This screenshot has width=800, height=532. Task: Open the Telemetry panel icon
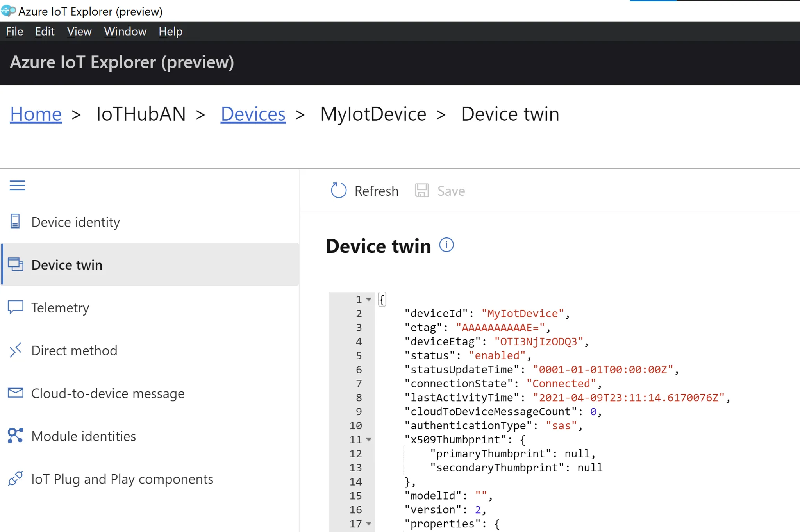click(15, 307)
